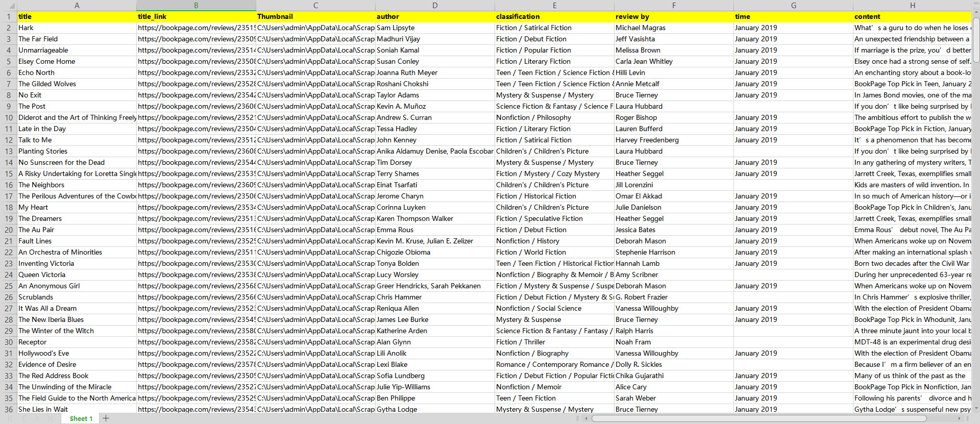Click 'Fiction / World Fiction' cell

click(x=555, y=252)
